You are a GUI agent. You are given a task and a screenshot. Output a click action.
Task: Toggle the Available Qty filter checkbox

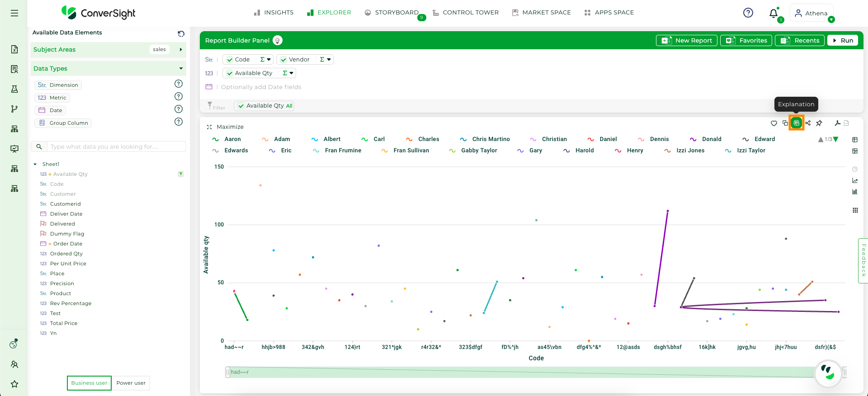(241, 106)
